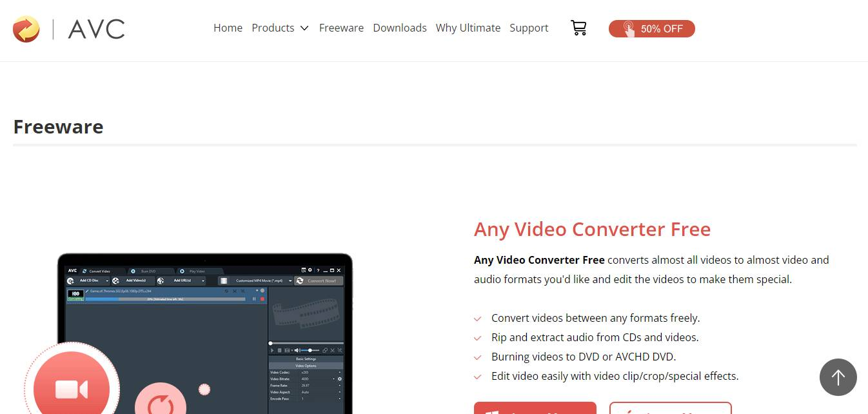868x414 pixels.
Task: Click the paragraph starting "Any Video Converter Free converts"
Action: point(651,270)
